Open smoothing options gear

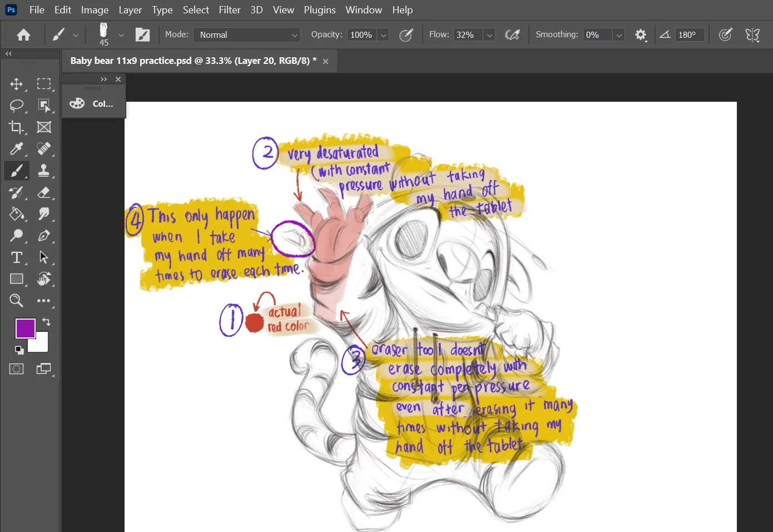pyautogui.click(x=641, y=35)
